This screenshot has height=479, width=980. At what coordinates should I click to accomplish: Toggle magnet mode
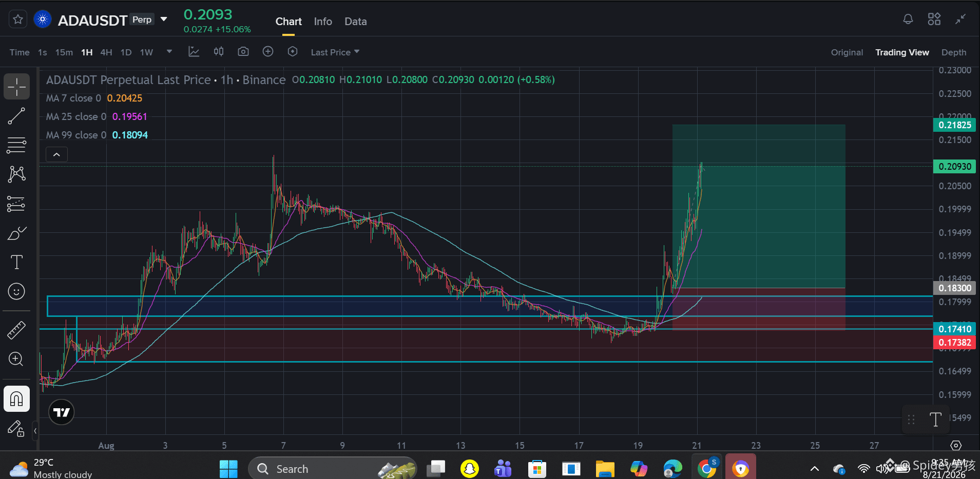coord(16,398)
